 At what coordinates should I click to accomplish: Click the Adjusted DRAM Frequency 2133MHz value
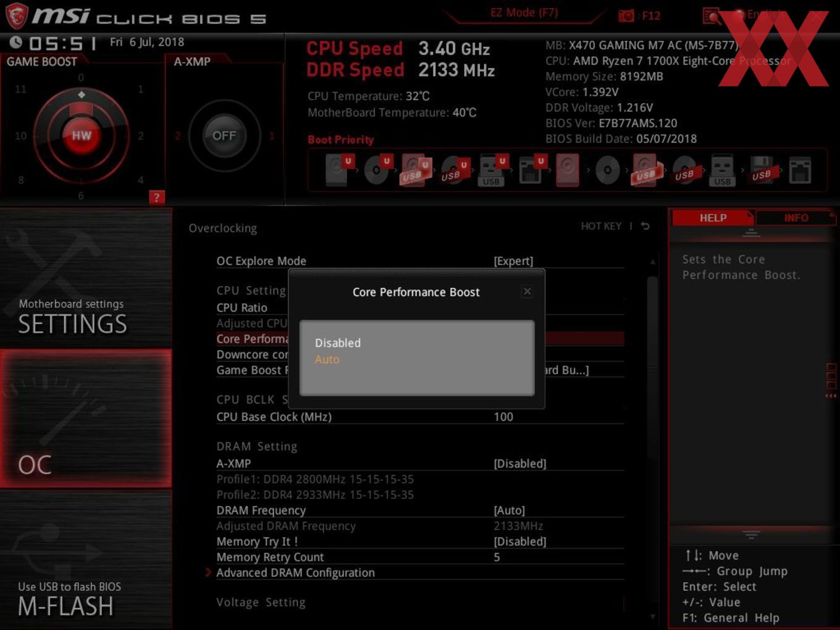click(518, 526)
